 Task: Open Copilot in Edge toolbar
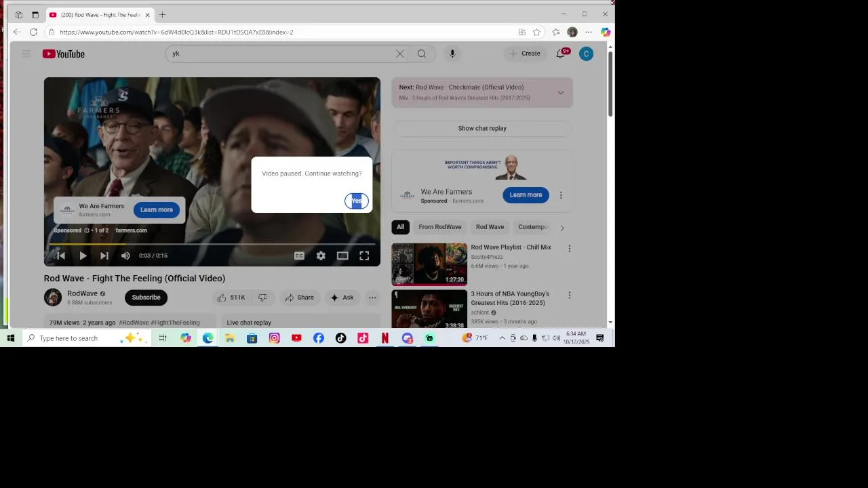pos(606,32)
